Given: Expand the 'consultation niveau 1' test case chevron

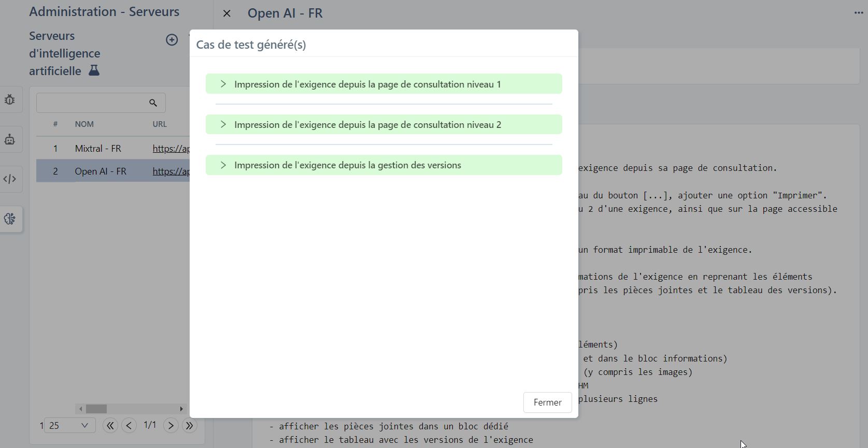Looking at the screenshot, I should 223,84.
